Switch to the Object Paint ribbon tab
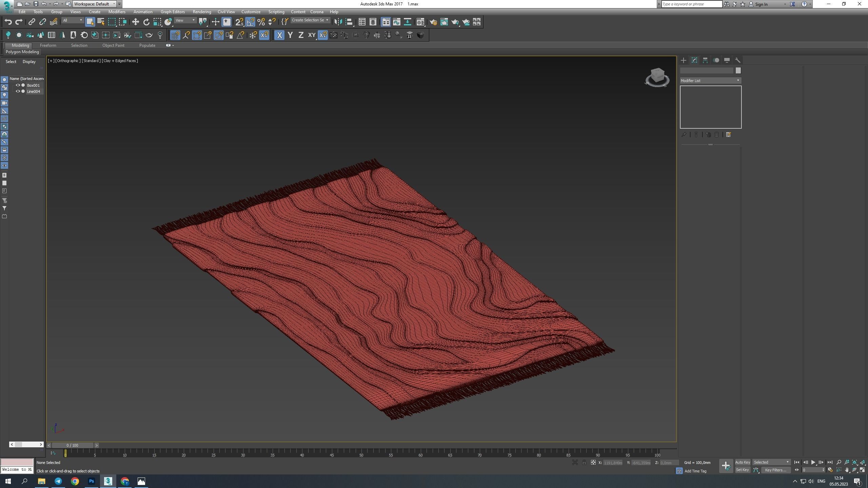 coord(113,45)
